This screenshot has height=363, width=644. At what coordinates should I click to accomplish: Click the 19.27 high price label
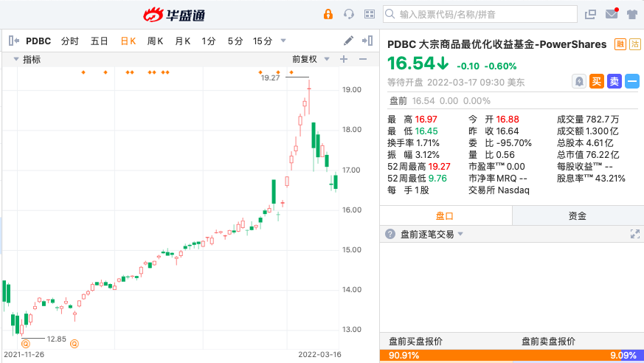click(270, 77)
